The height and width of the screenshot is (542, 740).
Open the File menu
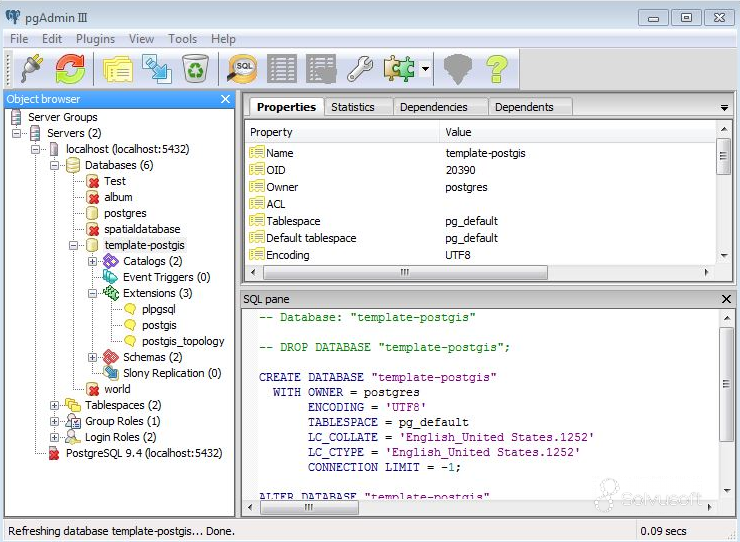click(x=19, y=39)
